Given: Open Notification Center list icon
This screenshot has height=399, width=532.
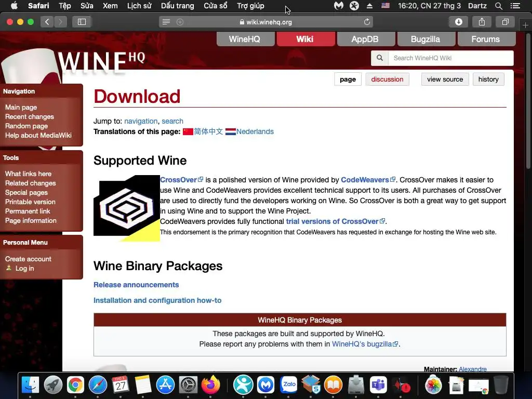Looking at the screenshot, I should coord(515,6).
